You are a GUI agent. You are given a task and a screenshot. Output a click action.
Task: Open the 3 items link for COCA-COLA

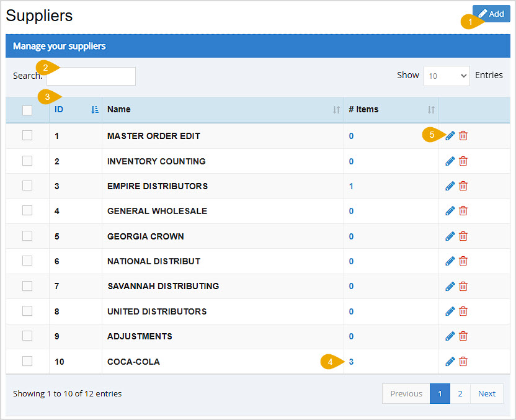pos(351,361)
